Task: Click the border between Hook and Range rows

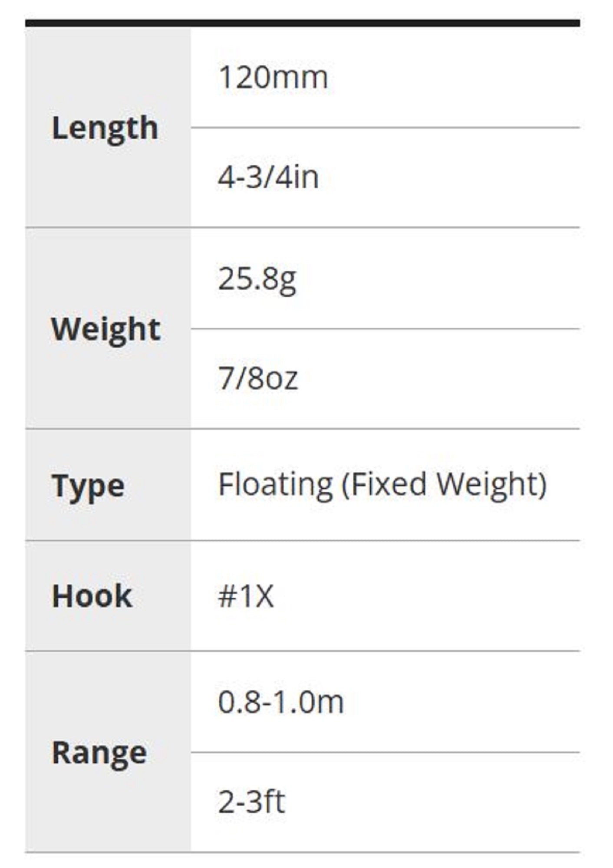Action: coord(302,651)
